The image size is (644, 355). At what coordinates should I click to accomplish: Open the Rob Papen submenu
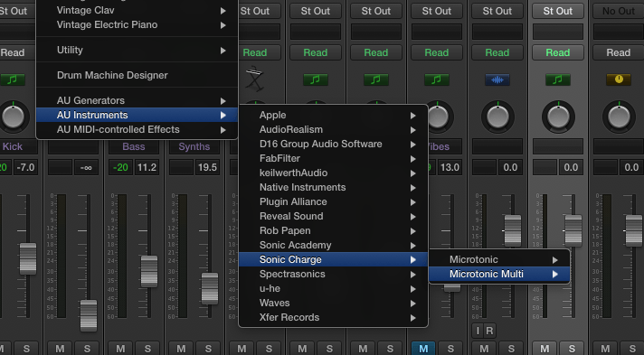tap(333, 230)
